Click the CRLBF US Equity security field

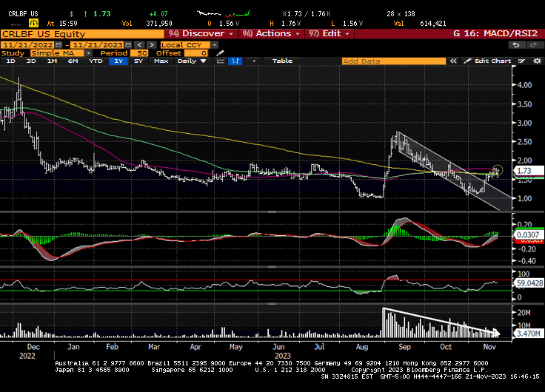coord(82,34)
